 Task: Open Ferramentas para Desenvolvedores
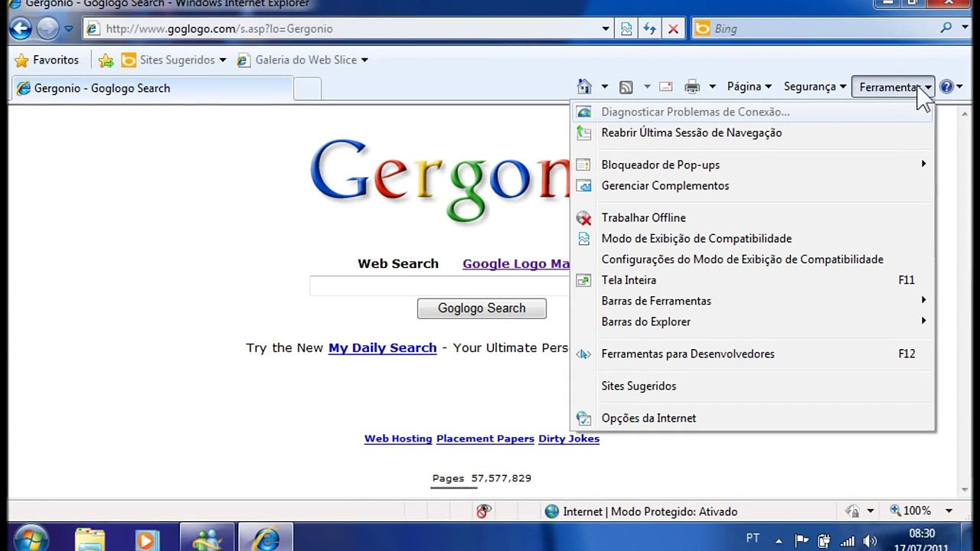coord(753,354)
